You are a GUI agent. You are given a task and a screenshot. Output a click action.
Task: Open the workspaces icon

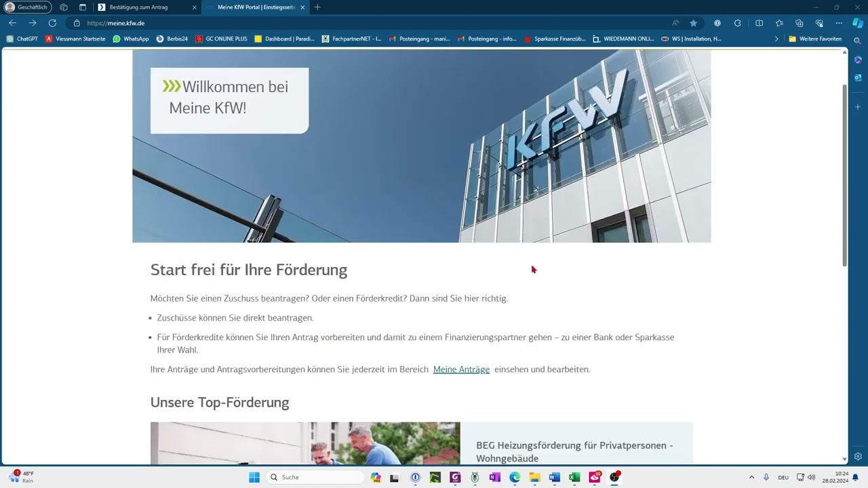[x=64, y=7]
